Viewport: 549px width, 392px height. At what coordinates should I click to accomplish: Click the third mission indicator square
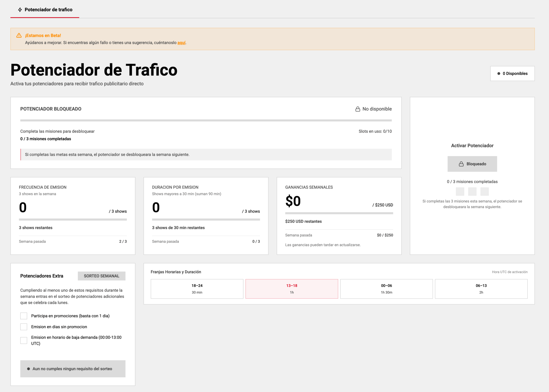[484, 192]
